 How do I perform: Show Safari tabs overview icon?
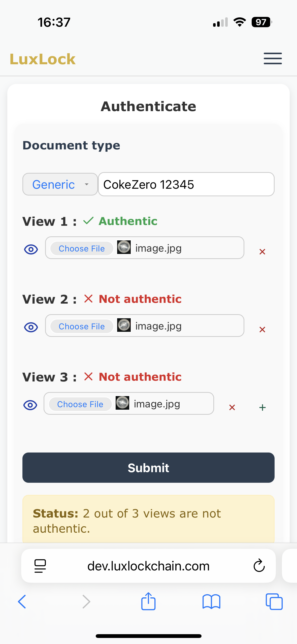coord(274,602)
